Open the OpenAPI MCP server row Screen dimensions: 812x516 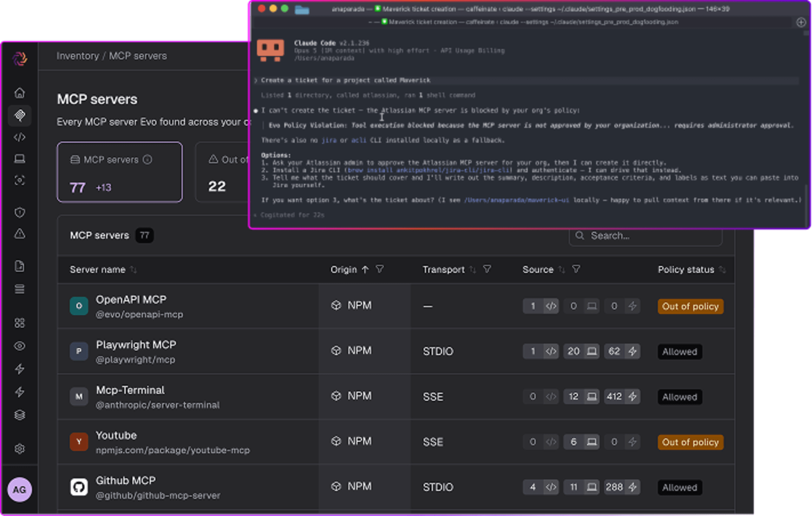coord(396,306)
